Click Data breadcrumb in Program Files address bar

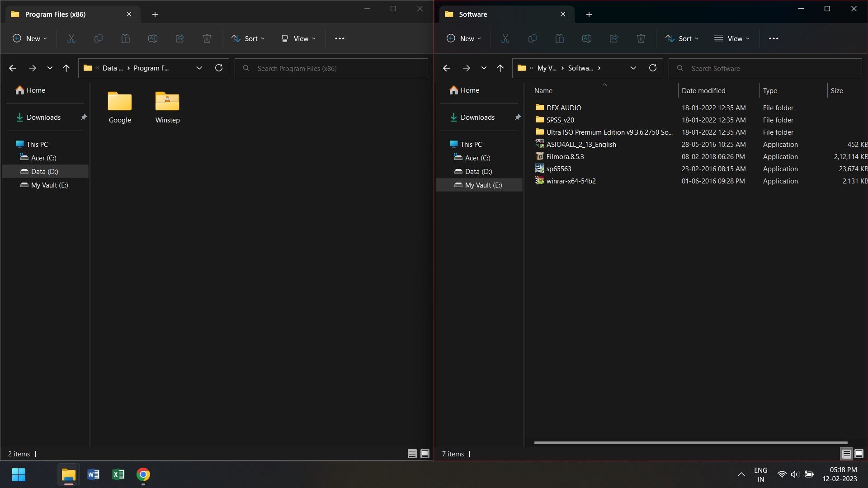click(x=113, y=68)
